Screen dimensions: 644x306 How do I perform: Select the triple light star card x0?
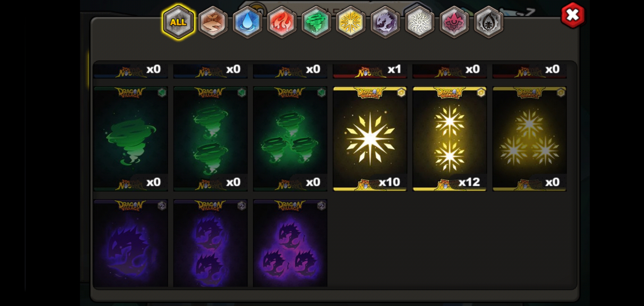click(530, 139)
